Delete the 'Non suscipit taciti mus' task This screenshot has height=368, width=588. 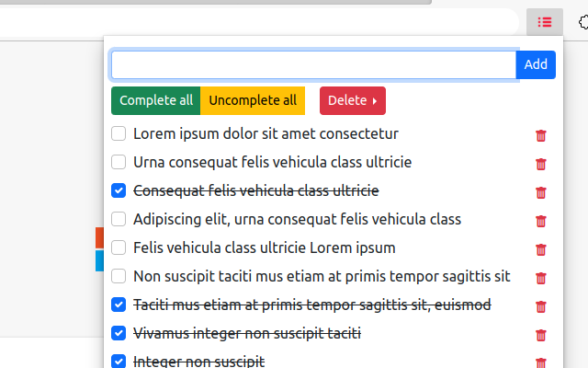click(541, 278)
